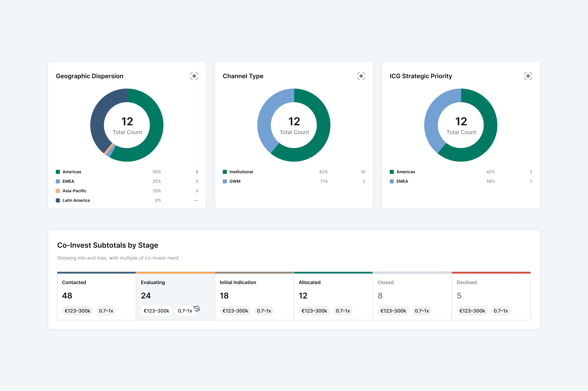Select the Allocated stage card
The height and width of the screenshot is (391, 588).
point(333,296)
